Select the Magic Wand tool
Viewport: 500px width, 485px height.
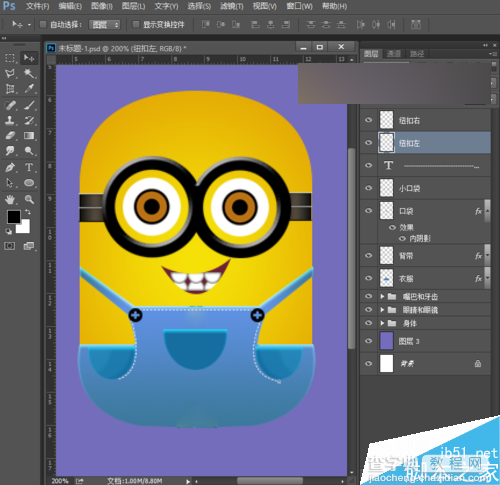pyautogui.click(x=29, y=73)
